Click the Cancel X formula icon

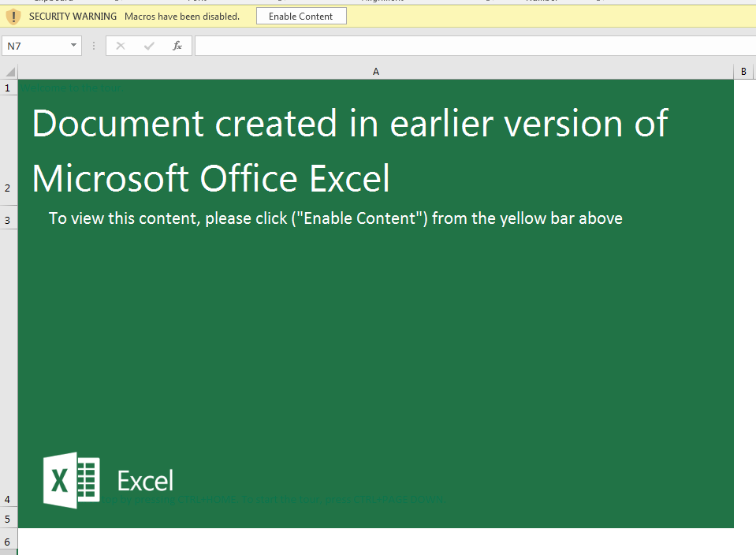(x=121, y=46)
